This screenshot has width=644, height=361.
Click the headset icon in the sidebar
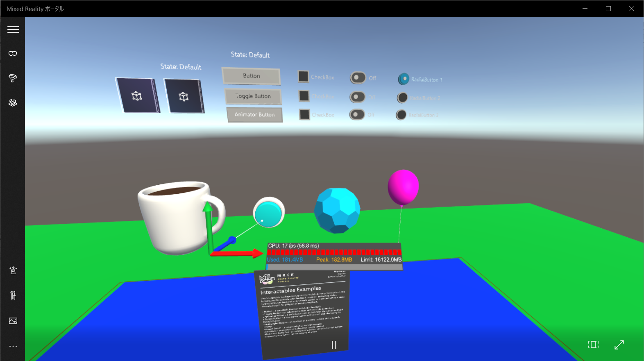pyautogui.click(x=13, y=53)
